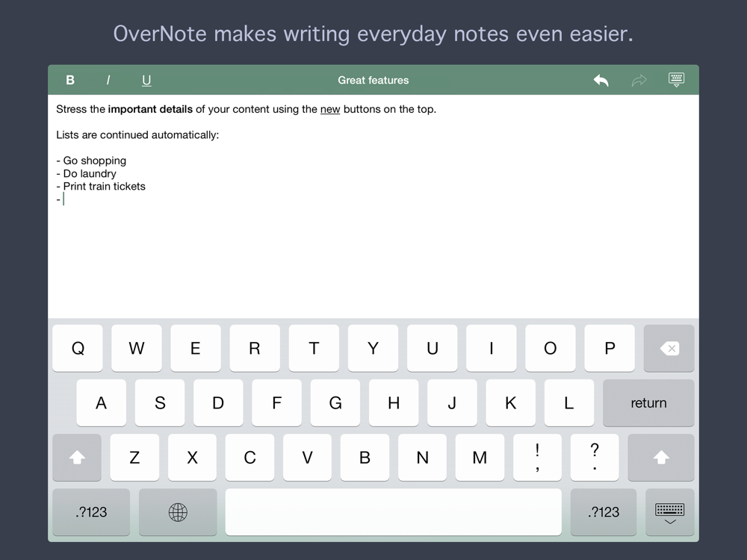Tap the S key
The width and height of the screenshot is (747, 560).
click(160, 403)
